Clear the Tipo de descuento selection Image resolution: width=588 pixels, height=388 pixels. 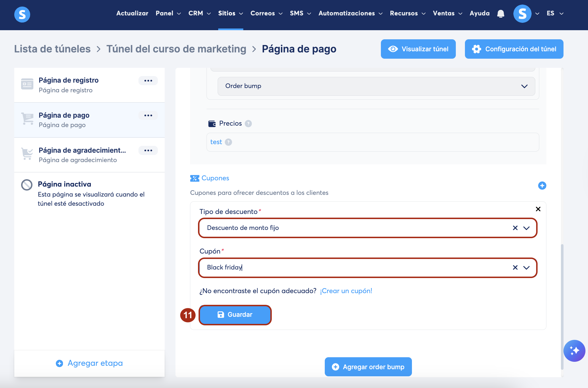click(515, 228)
